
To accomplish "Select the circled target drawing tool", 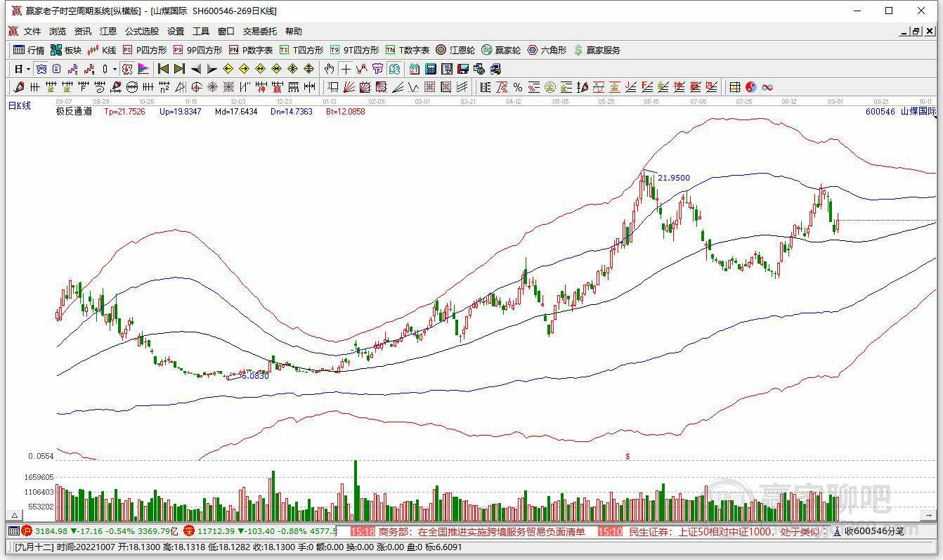I will click(195, 87).
